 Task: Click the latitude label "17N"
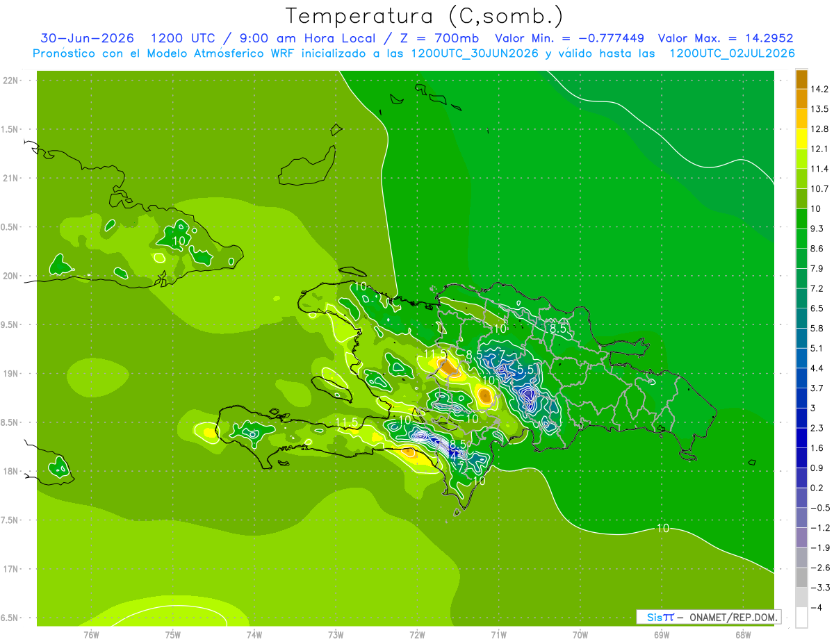click(x=11, y=569)
